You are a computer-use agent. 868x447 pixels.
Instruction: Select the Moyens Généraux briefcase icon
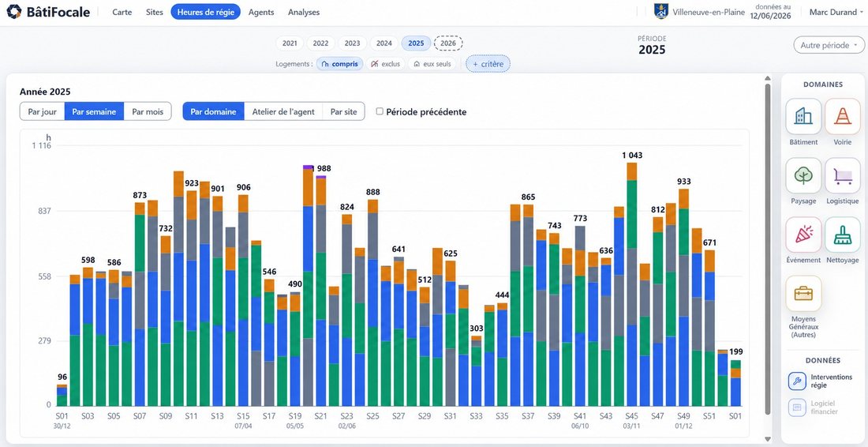(x=803, y=294)
